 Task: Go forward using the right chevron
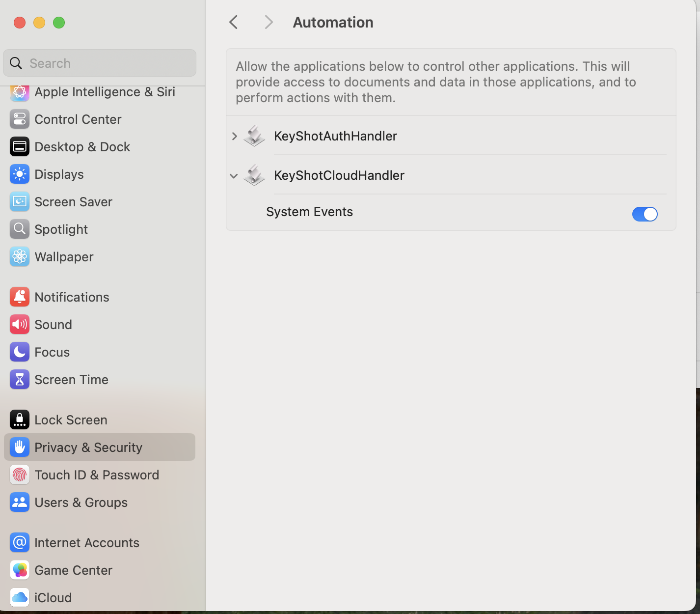(269, 22)
